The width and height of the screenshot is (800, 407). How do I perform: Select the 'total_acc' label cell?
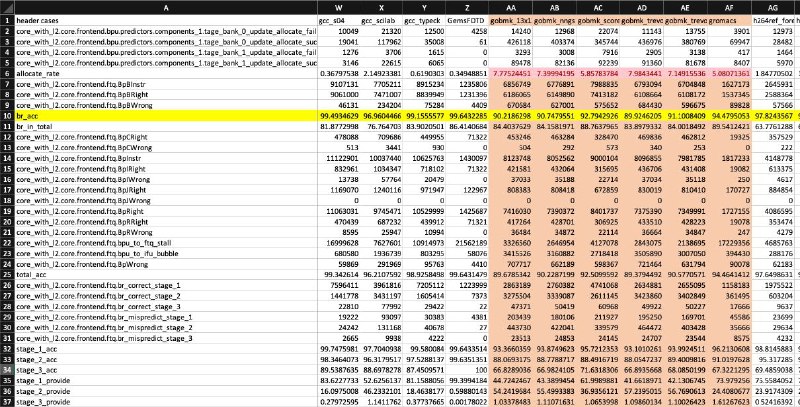coord(34,273)
